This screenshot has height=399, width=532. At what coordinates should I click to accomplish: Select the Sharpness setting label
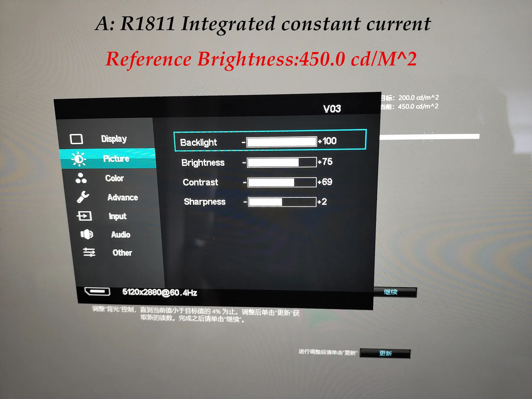(x=205, y=202)
